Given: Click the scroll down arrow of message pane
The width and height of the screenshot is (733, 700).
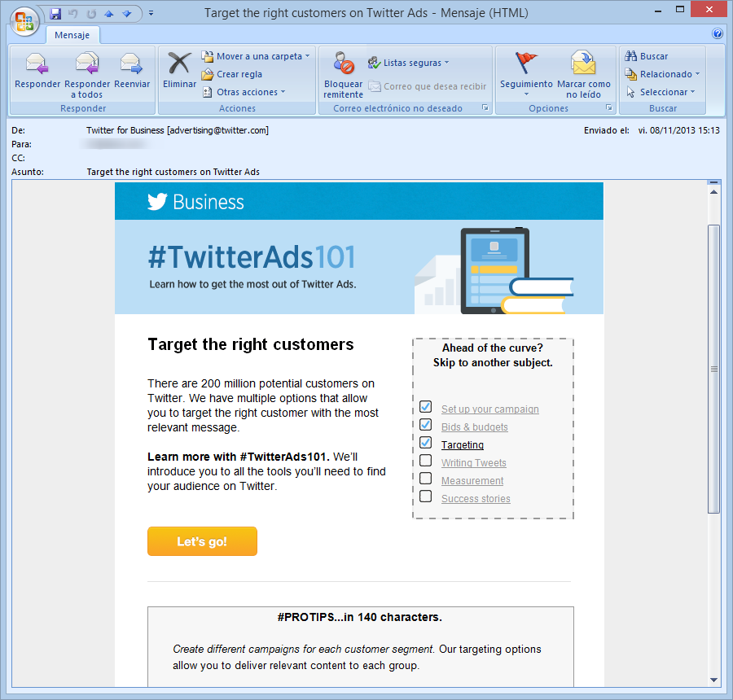Looking at the screenshot, I should coord(713,680).
